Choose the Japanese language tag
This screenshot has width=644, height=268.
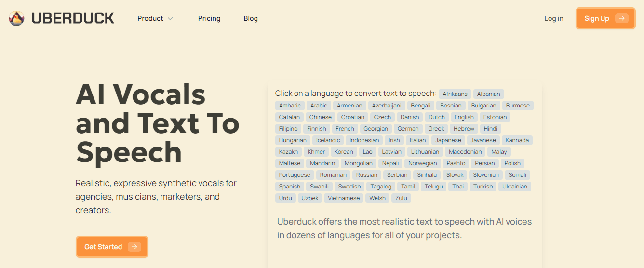pyautogui.click(x=448, y=140)
